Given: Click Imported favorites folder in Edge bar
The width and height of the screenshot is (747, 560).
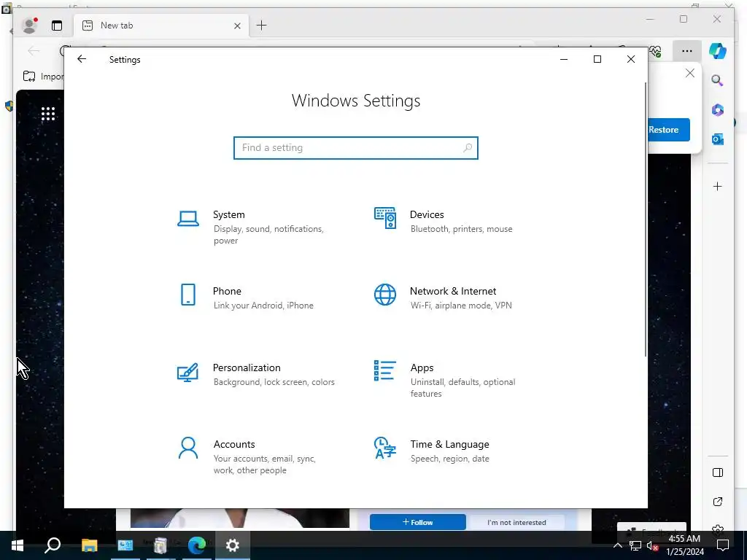Looking at the screenshot, I should [x=43, y=76].
